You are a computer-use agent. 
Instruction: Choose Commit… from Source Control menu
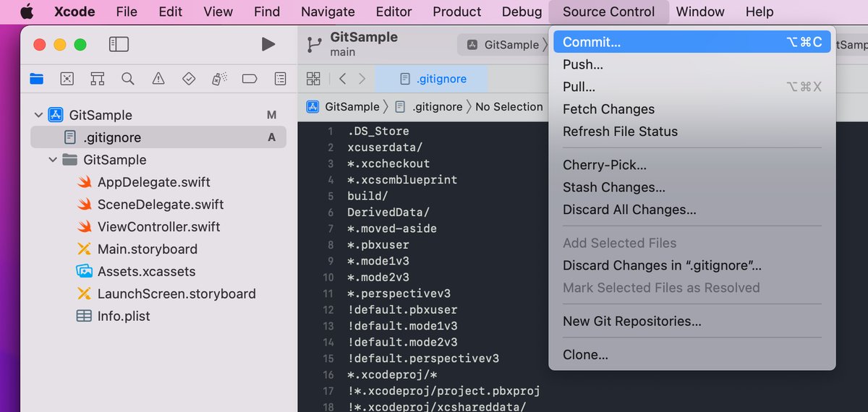[x=692, y=42]
